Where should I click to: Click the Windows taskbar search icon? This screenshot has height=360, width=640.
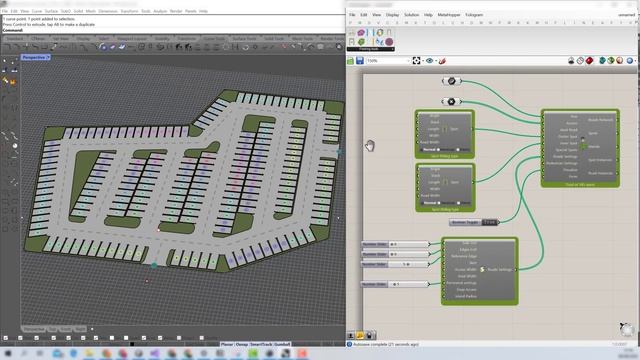coord(24,353)
